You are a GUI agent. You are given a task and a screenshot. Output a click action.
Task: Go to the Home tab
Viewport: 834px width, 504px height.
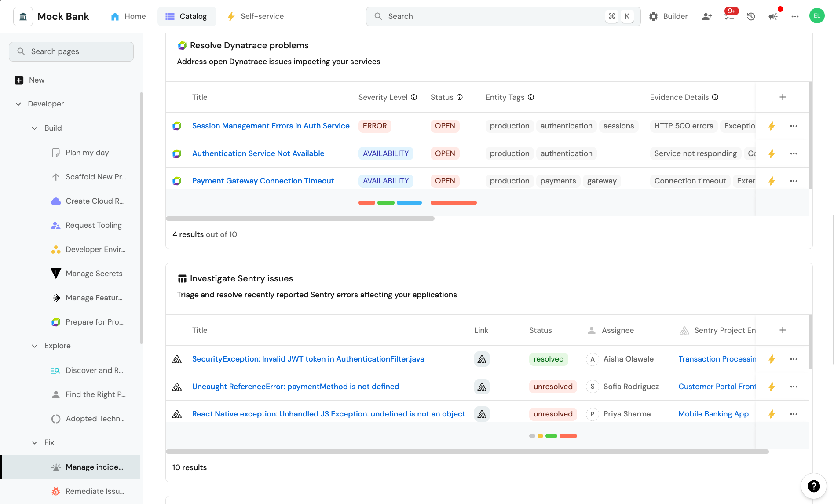click(128, 16)
